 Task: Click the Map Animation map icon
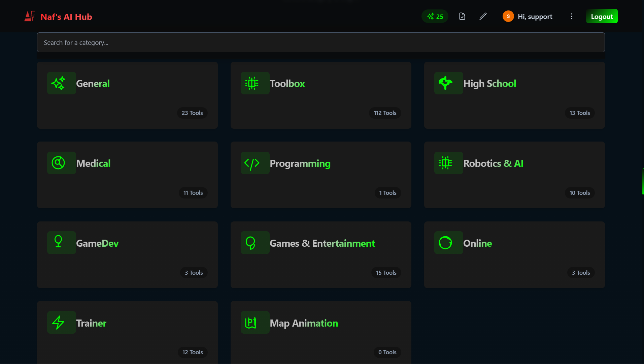coord(255,322)
